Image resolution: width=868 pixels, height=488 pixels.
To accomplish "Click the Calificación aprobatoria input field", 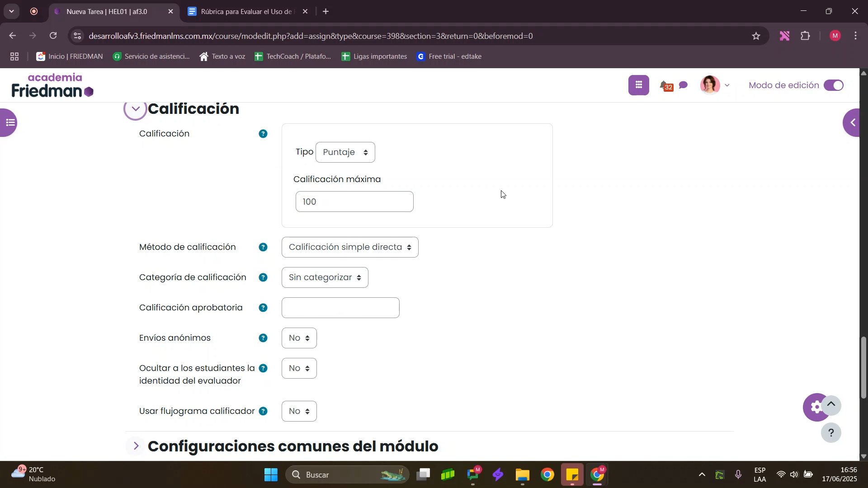I will 340,308.
